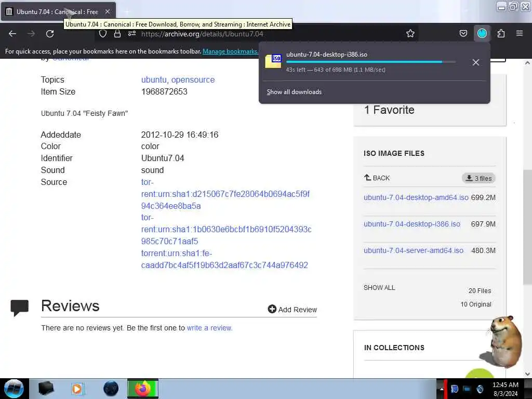Download ubuntu-7.04-desktop-amd64.iso
Screen dimensions: 532x399
point(416,197)
